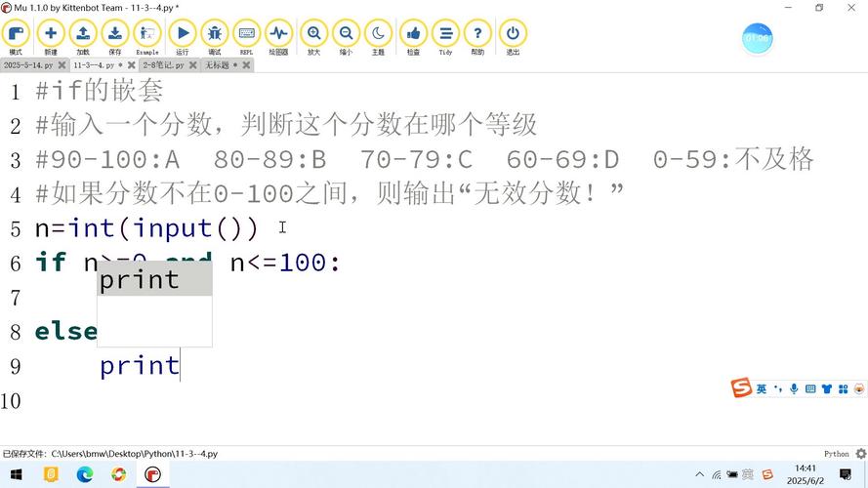
Task: Click the blue round timer badge
Action: coord(757,38)
